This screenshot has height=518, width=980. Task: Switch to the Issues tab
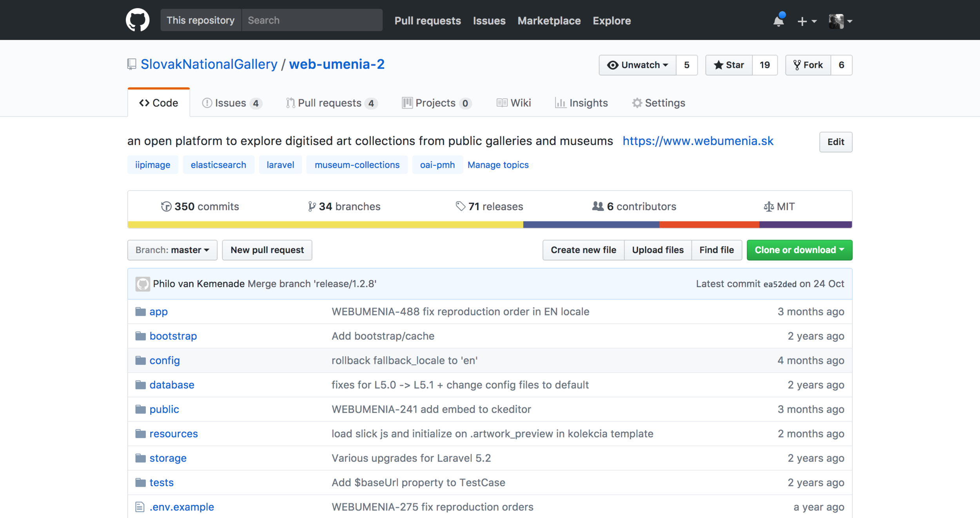[x=231, y=103]
